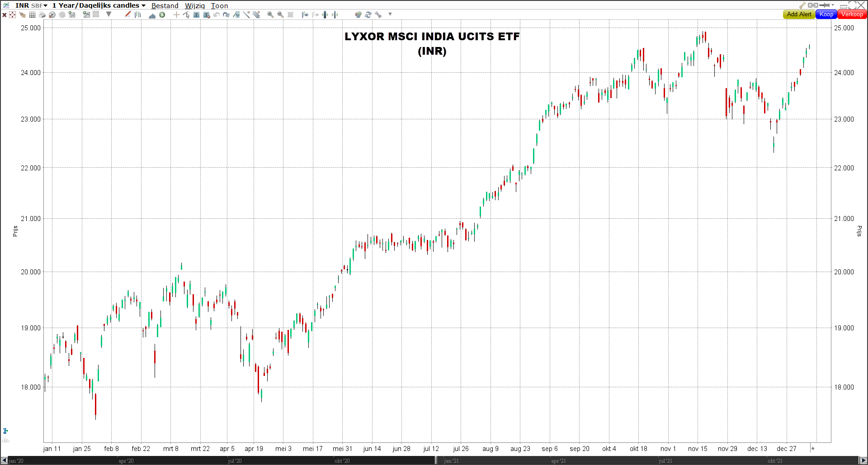Open the Wijzig menu
This screenshot has width=868, height=465.
195,6
